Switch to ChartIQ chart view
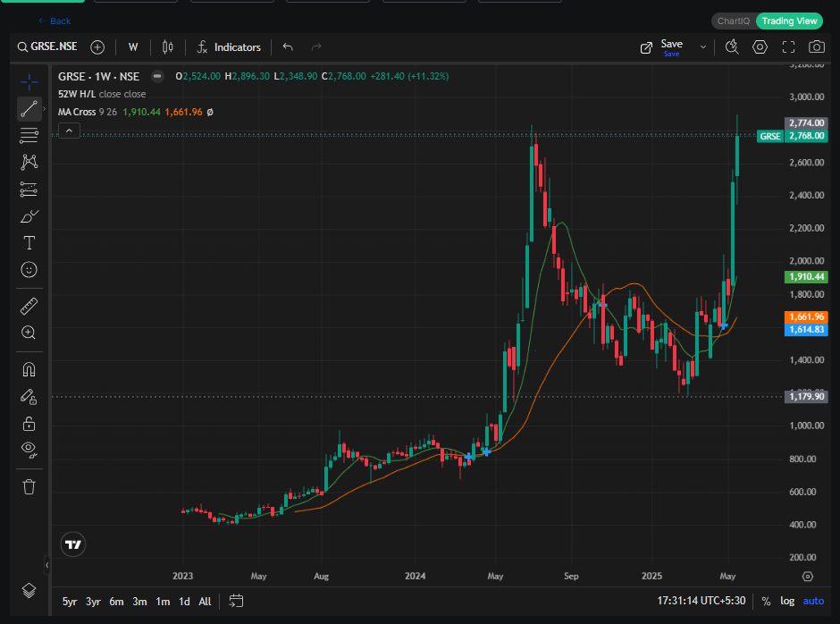Screen dimensions: 840x624 click(734, 21)
